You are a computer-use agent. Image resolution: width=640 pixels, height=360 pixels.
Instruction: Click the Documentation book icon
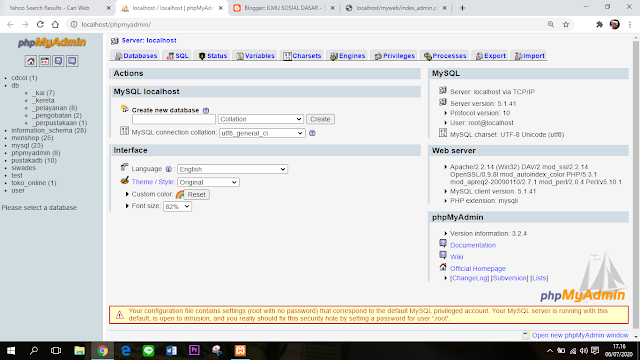(443, 244)
